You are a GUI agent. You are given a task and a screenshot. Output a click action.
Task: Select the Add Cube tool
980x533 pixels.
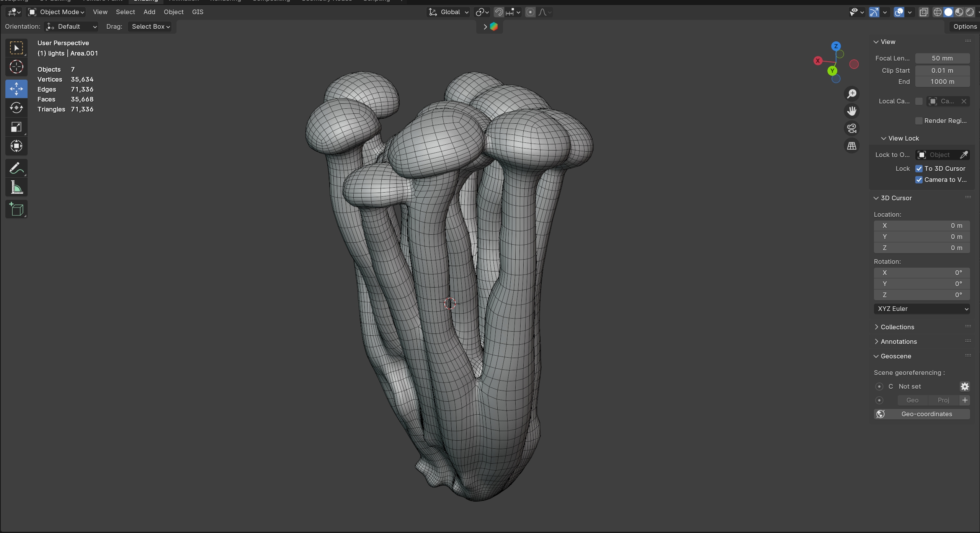[x=16, y=209]
